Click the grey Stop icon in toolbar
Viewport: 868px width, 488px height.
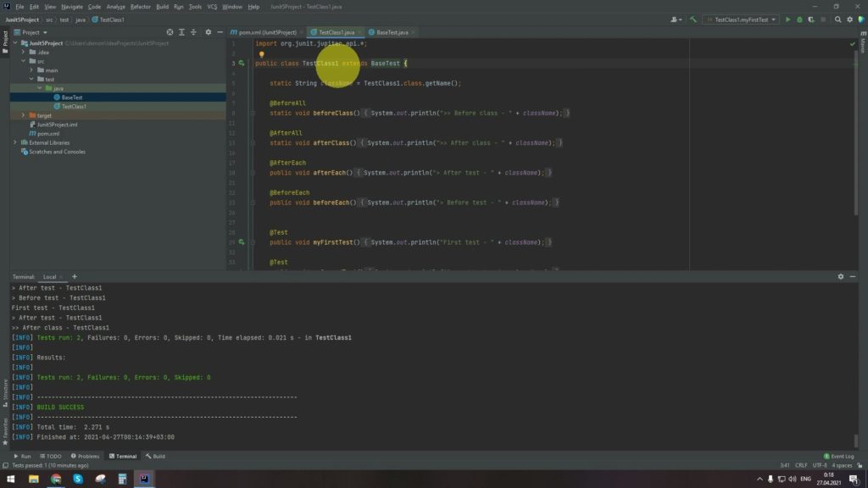(x=823, y=19)
